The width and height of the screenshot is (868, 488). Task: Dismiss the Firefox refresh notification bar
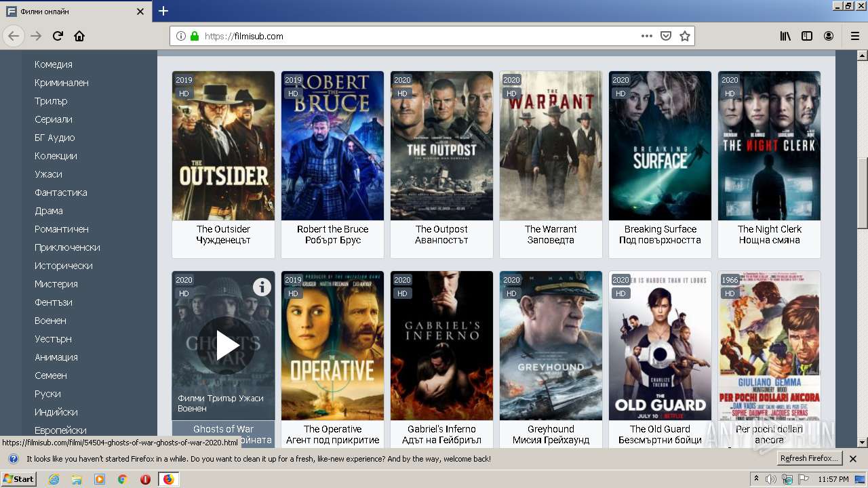(x=853, y=459)
